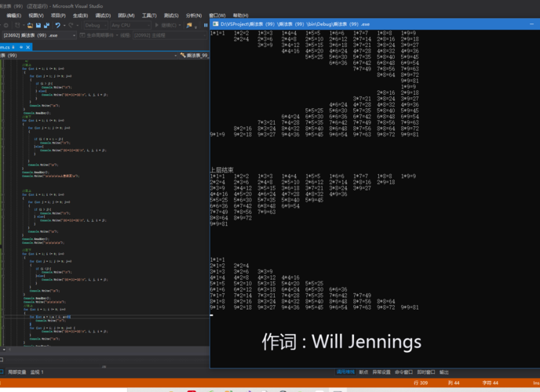The image size is (540, 392).
Task: Open the 测试(S) menu
Action: (171, 16)
